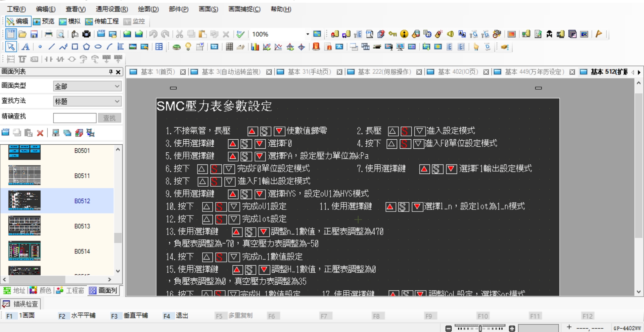Click the 编辑 mode button
The height and width of the screenshot is (332, 644).
pos(18,21)
